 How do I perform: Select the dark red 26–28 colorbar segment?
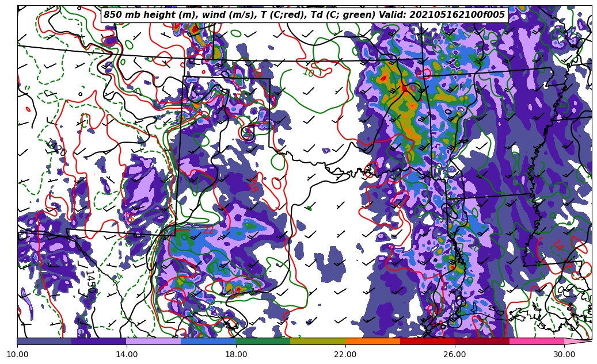(482, 341)
